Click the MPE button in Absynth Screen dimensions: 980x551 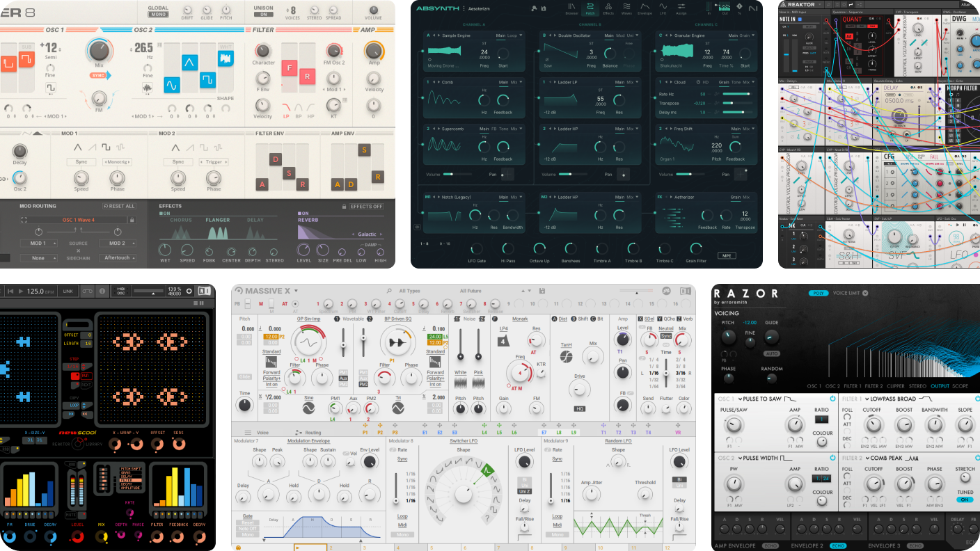[727, 255]
